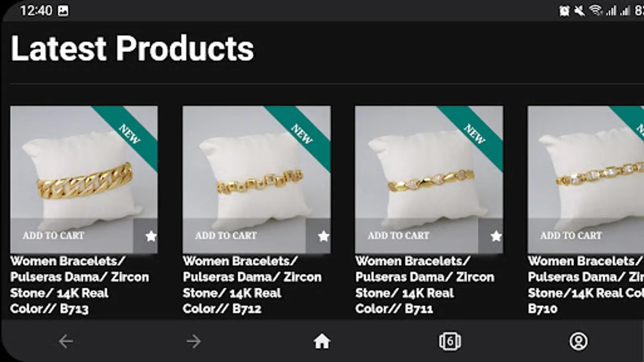Add the B713 bracelet to cart

click(x=54, y=236)
